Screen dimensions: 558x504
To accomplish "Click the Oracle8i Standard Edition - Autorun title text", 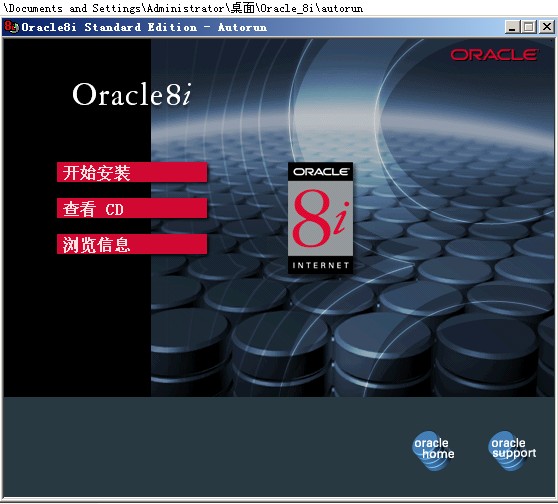I will [x=144, y=27].
